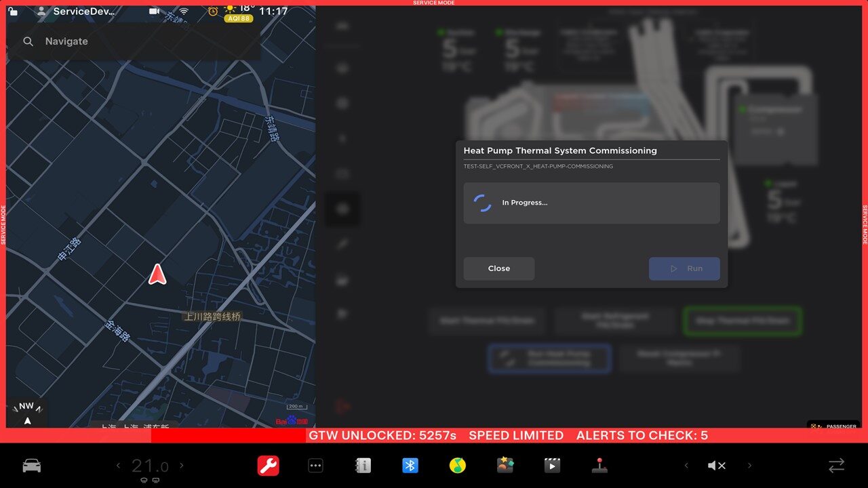Toggle the NW compass map orientation
The width and height of the screenshot is (868, 488).
coord(27,413)
